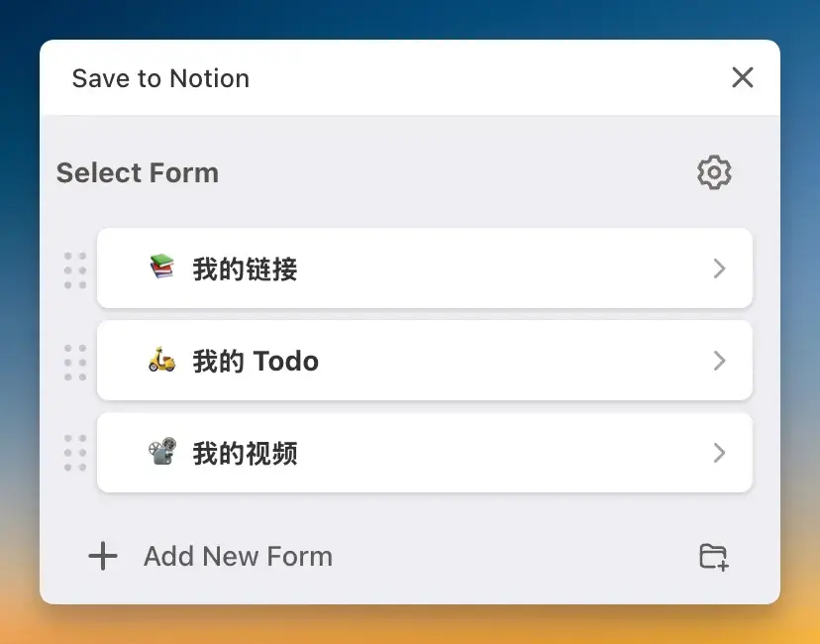Click the Save to Notion title
Screen dimensions: 820x644
pos(160,78)
